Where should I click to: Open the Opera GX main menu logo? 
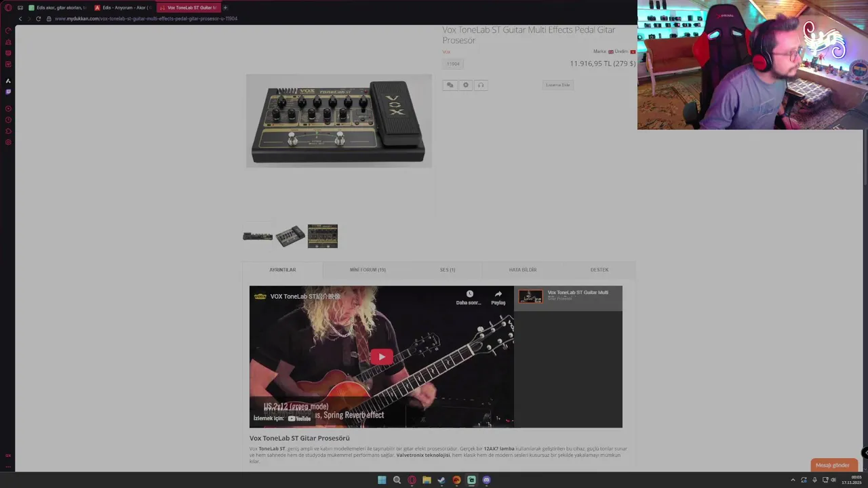click(8, 7)
